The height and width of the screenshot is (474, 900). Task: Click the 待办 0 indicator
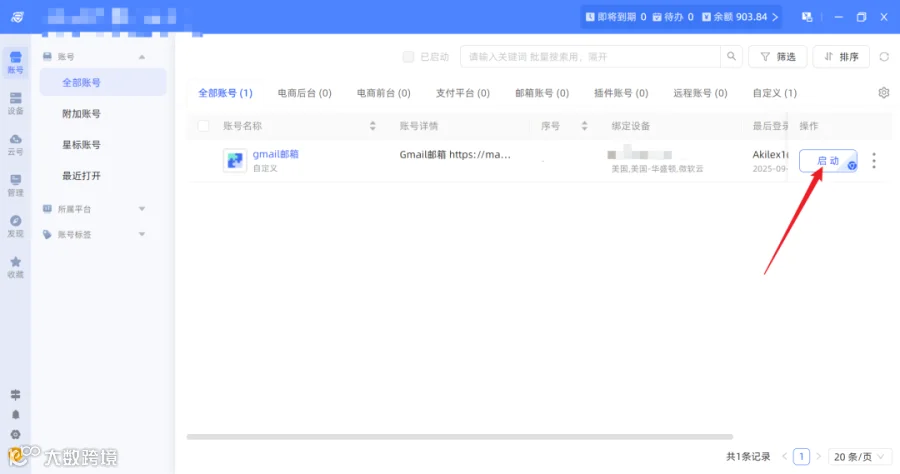pos(673,17)
